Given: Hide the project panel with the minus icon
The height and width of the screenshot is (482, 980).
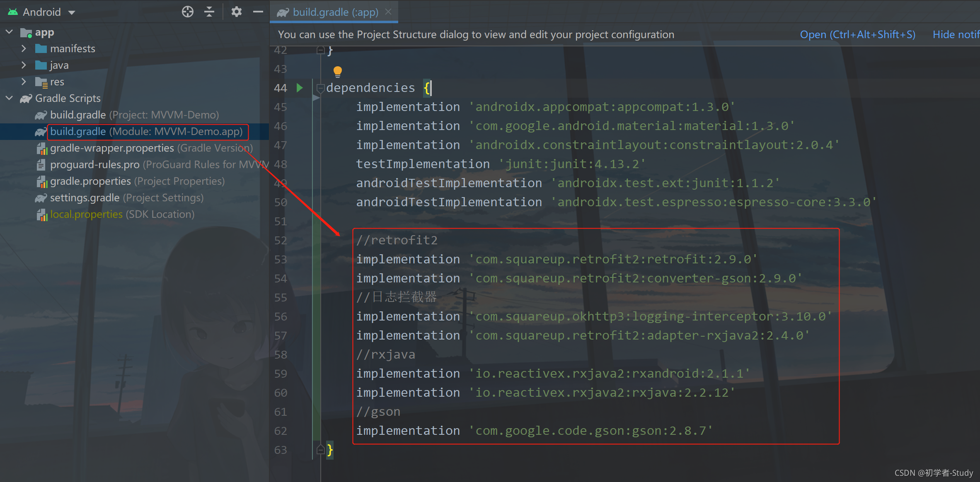Looking at the screenshot, I should click(x=258, y=12).
